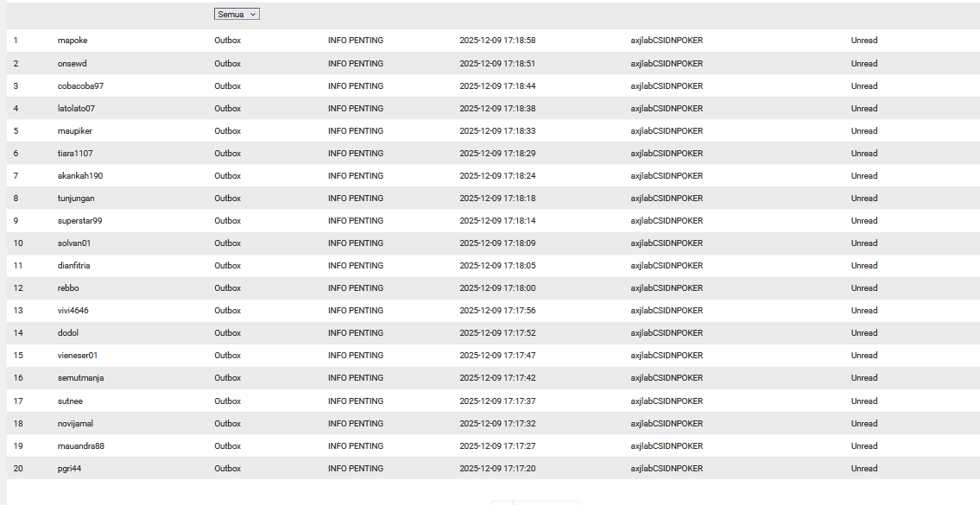Select username mauandra88
This screenshot has height=505, width=980.
[x=80, y=447]
